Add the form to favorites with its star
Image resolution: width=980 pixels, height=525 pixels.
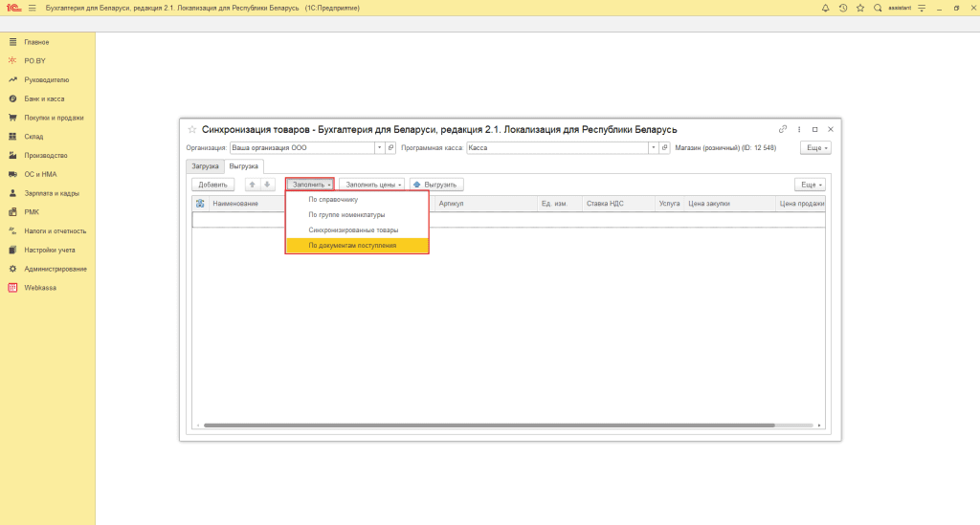191,130
